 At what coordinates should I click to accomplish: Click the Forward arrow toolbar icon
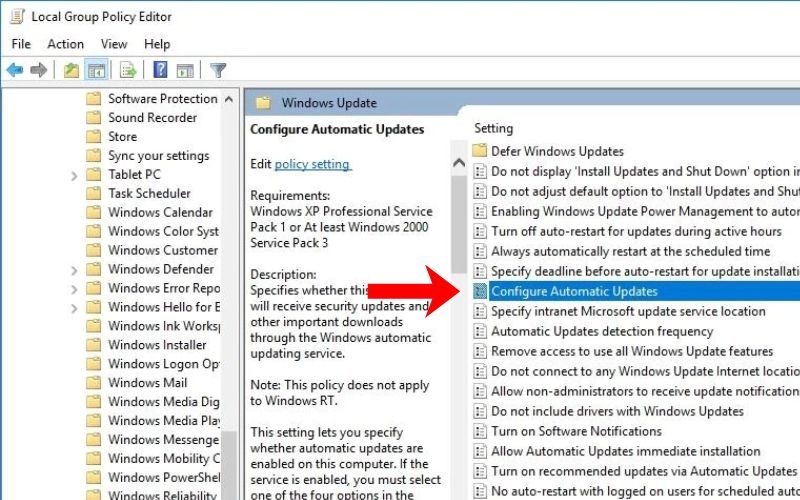(39, 70)
